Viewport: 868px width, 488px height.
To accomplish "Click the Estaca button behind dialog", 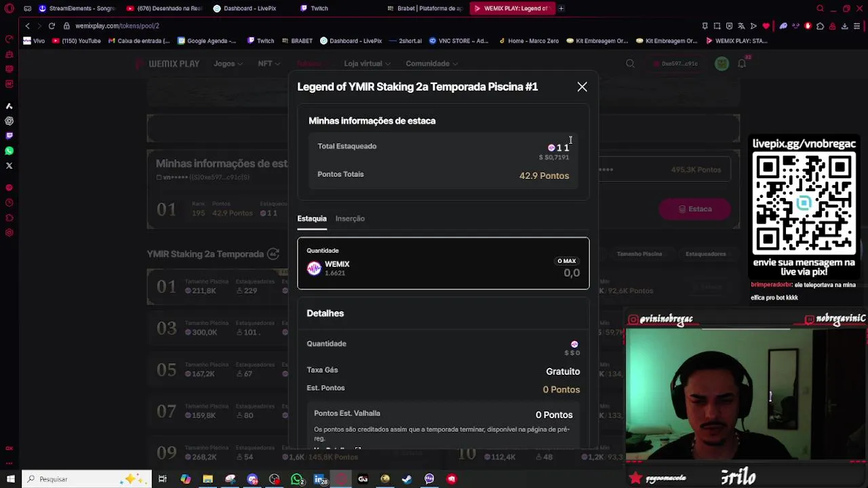I will pyautogui.click(x=695, y=209).
